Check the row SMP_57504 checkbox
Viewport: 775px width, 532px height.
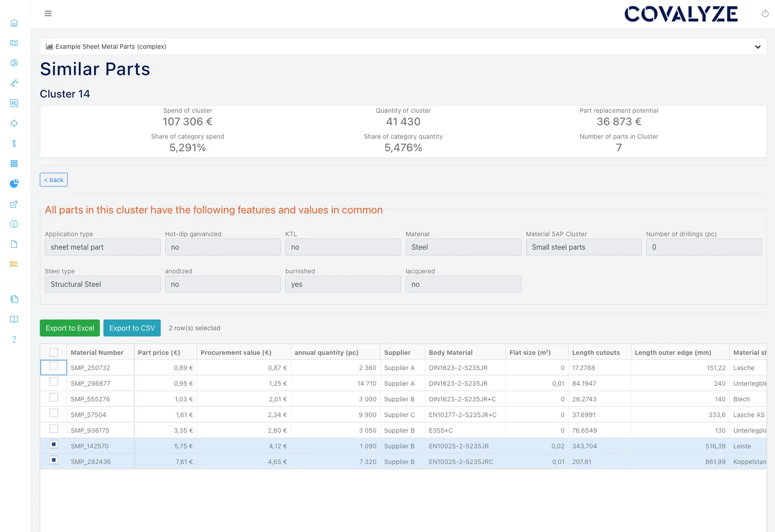(54, 413)
